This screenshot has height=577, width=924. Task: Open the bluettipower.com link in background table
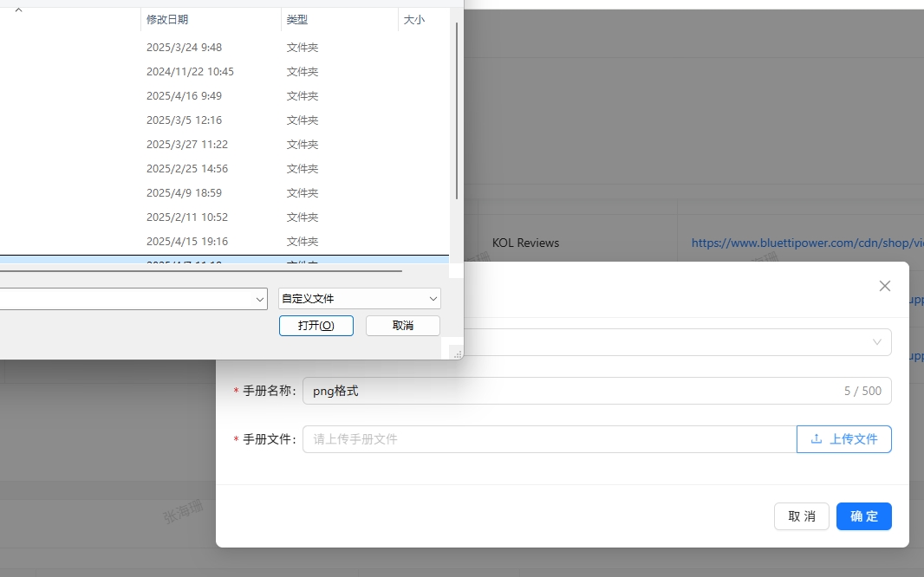(807, 243)
